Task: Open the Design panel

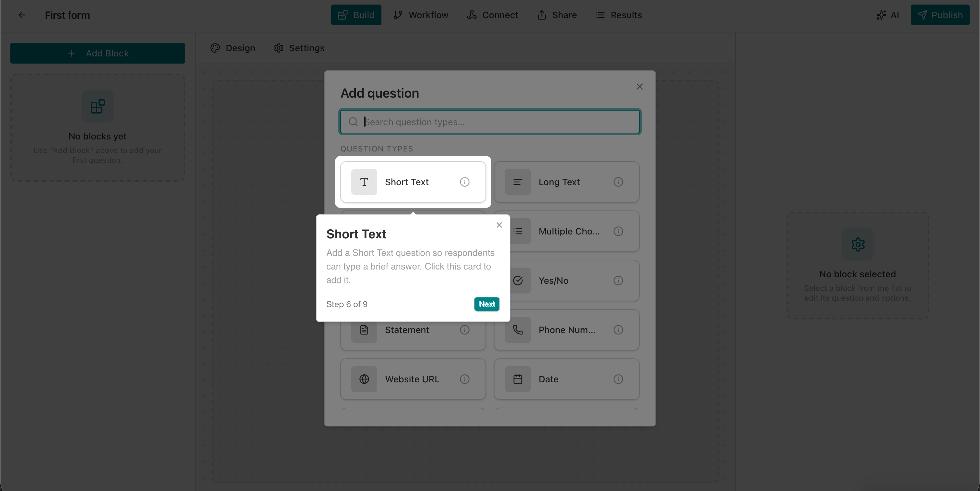Action: (232, 48)
